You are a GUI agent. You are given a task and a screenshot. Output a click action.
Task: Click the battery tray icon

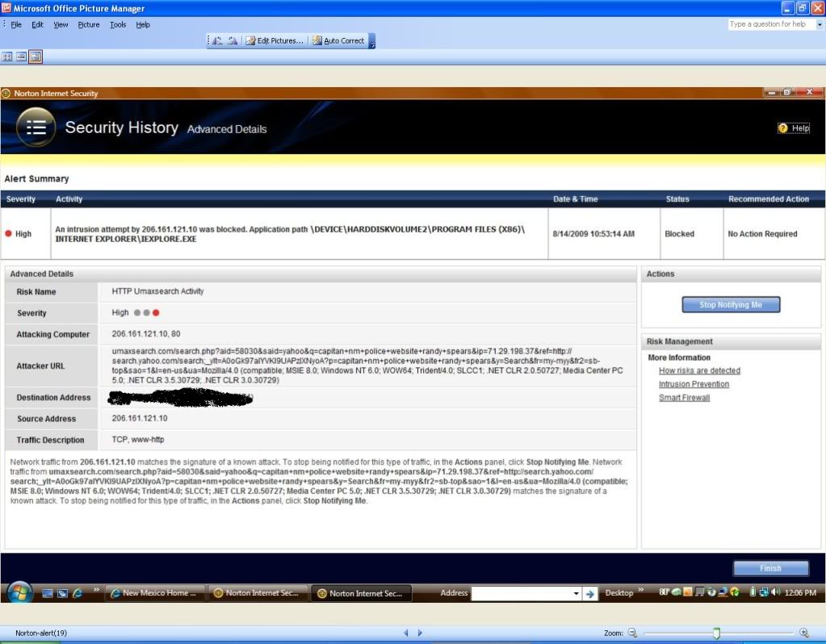point(753,592)
